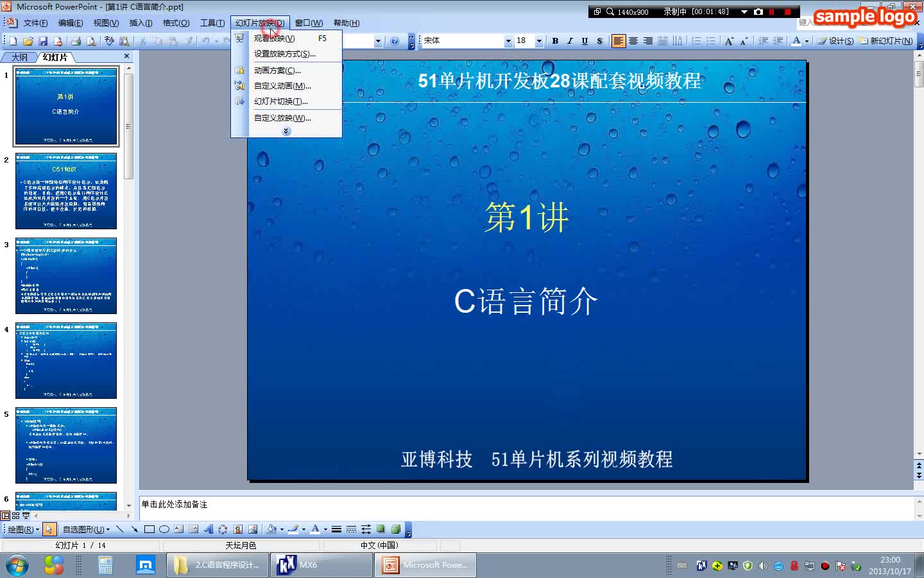Open shadow style settings
Screen dimensions: 924x578
click(381, 529)
